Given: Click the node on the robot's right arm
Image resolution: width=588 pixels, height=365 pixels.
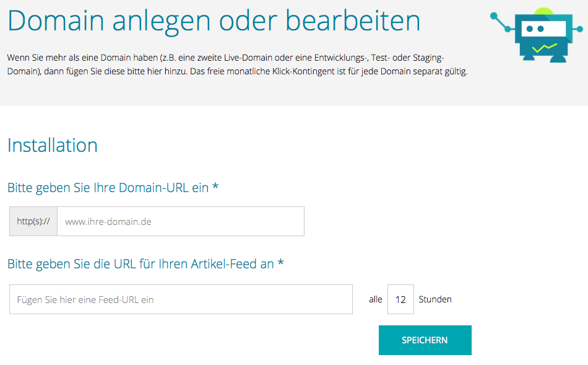Looking at the screenshot, I should click(579, 29).
